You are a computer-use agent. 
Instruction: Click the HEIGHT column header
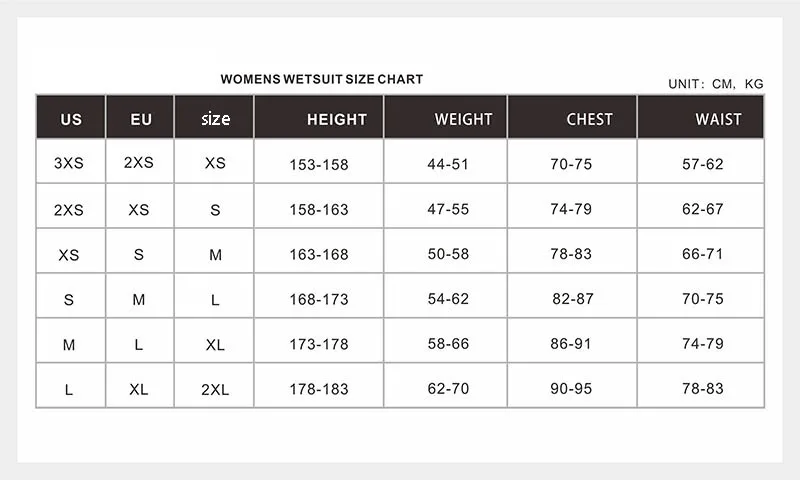(319, 117)
